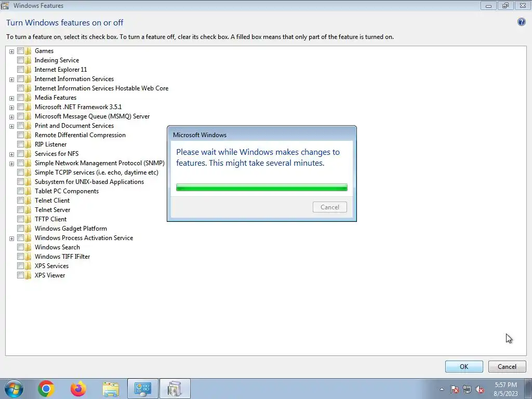Show hidden tray icons arrow

(442, 389)
